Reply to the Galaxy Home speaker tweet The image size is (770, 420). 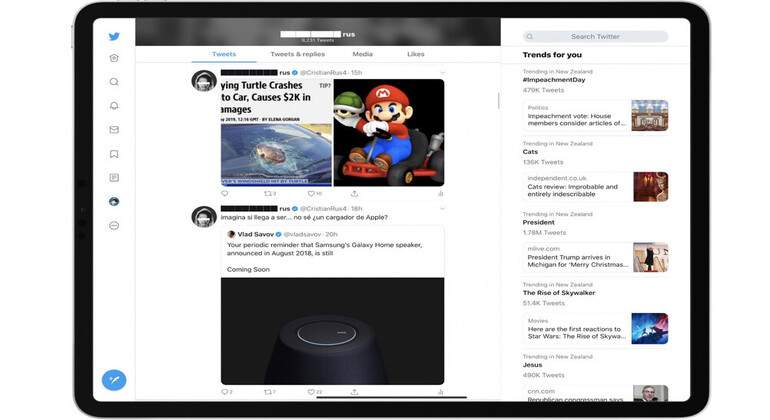click(226, 392)
